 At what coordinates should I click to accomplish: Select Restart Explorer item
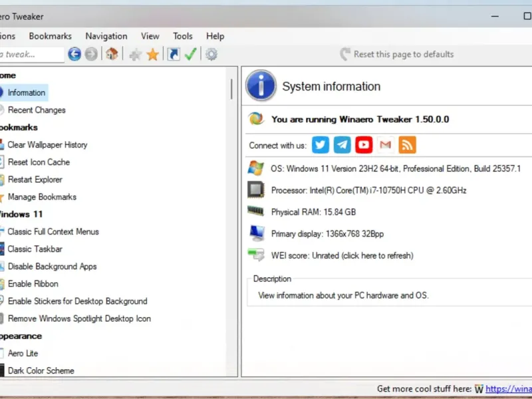(35, 179)
